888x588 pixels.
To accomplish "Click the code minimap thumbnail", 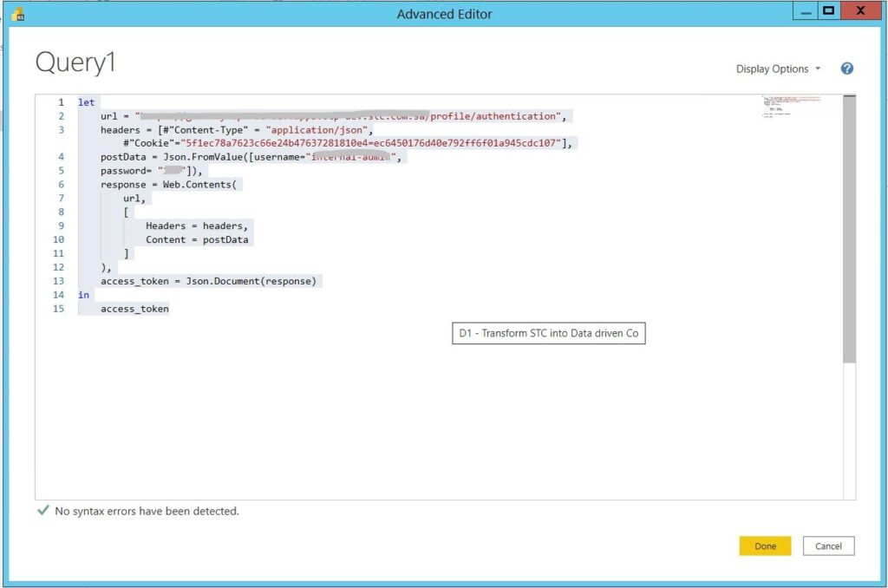I will (793, 107).
